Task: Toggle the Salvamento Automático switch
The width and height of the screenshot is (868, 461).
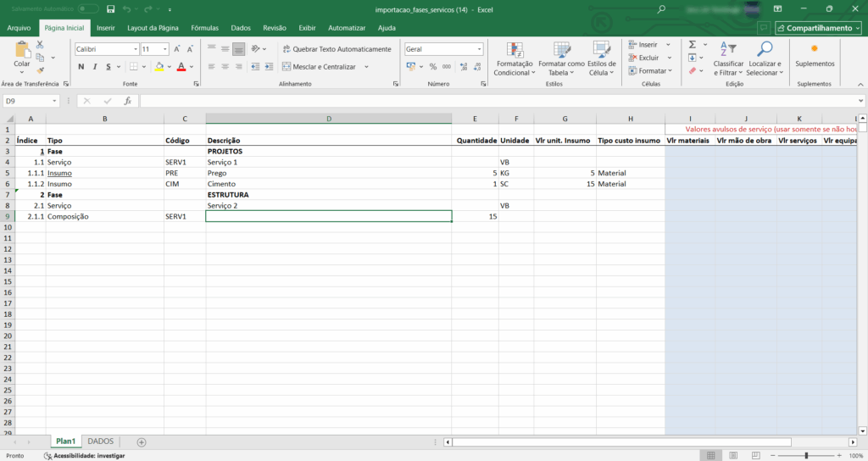Action: (x=86, y=8)
